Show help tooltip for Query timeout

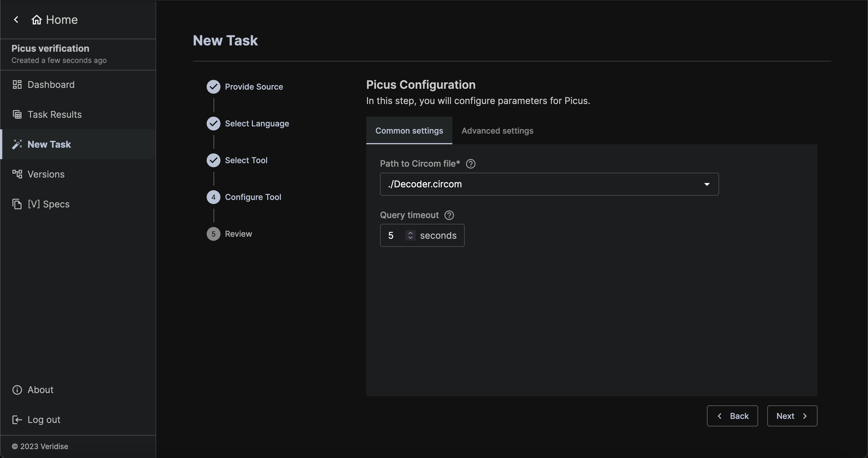(449, 215)
